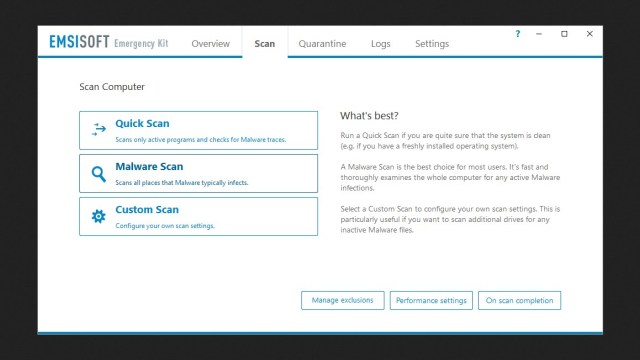The width and height of the screenshot is (640, 360).
Task: Click the 'What's best?' heading
Action: coord(369,116)
